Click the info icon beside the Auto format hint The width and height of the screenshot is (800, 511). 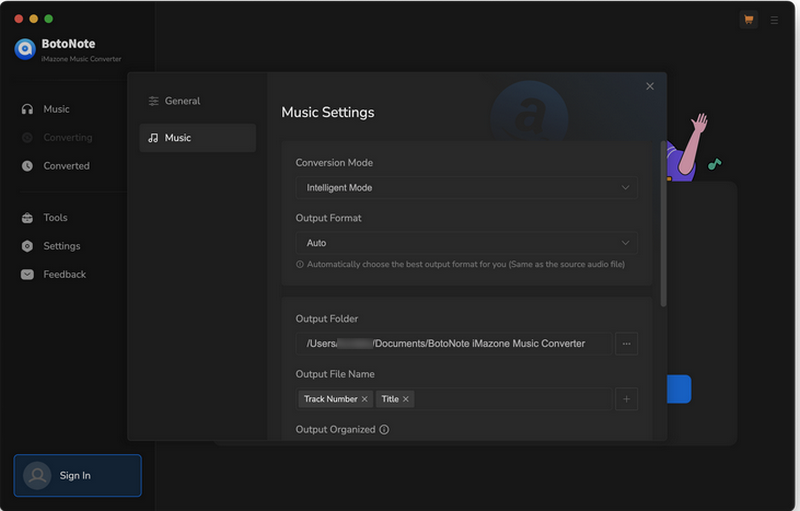click(300, 264)
